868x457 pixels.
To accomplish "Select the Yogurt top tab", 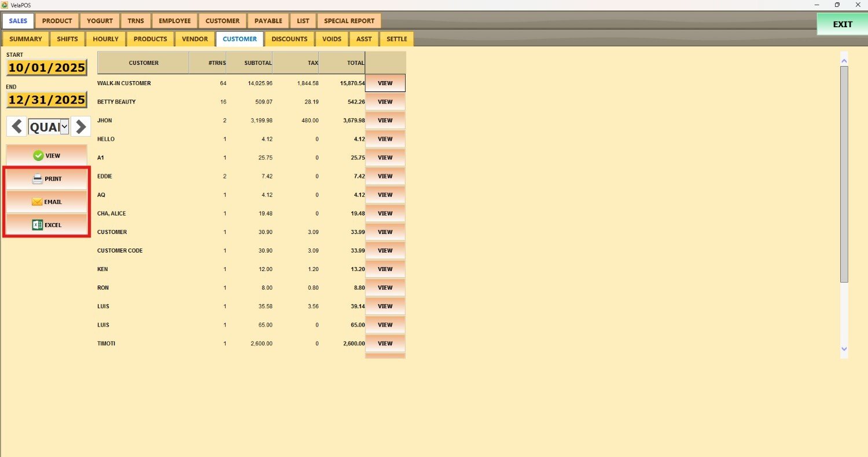I will 100,21.
